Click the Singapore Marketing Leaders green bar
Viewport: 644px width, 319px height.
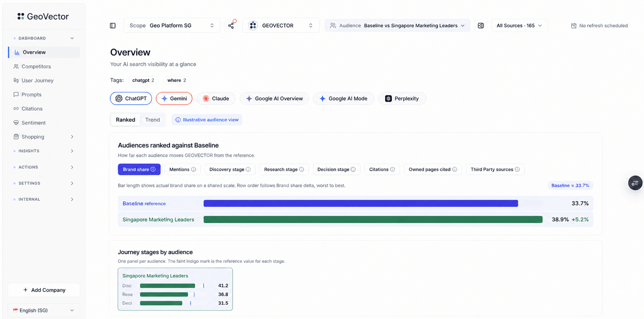[373, 220]
